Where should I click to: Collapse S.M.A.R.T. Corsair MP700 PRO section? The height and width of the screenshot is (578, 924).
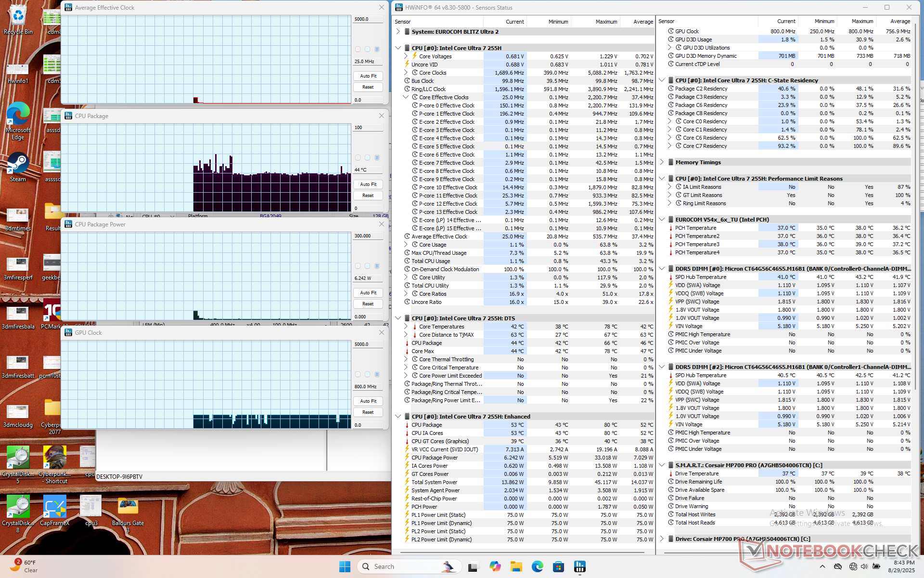(x=662, y=465)
